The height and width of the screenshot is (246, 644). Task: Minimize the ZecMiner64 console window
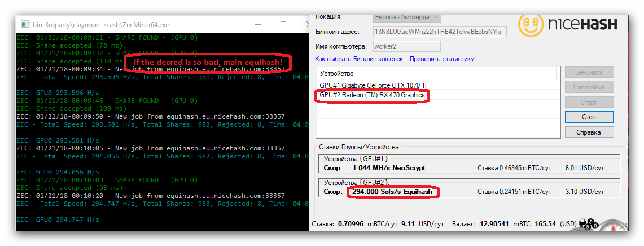click(x=259, y=25)
